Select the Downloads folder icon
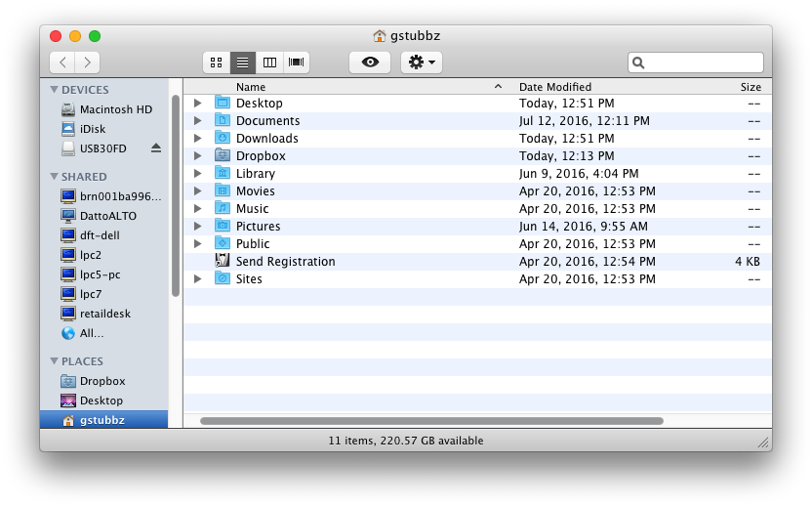Screen dimensions: 812x506 (x=223, y=138)
